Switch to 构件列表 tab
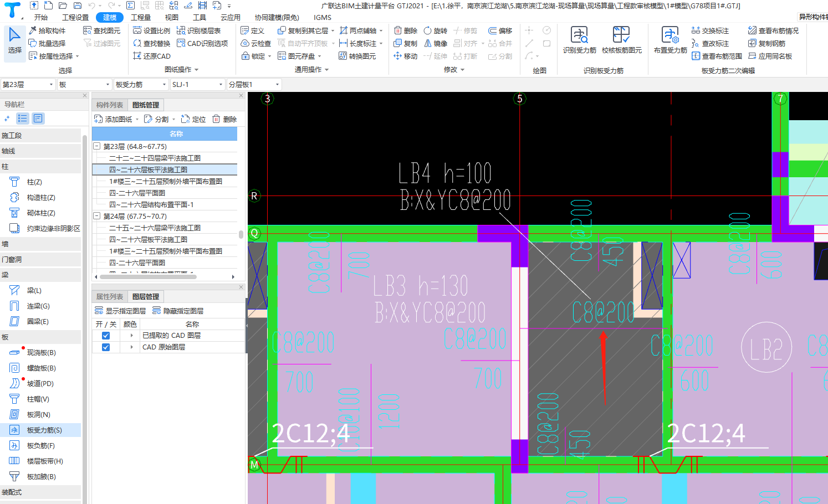The width and height of the screenshot is (828, 504). coord(110,105)
